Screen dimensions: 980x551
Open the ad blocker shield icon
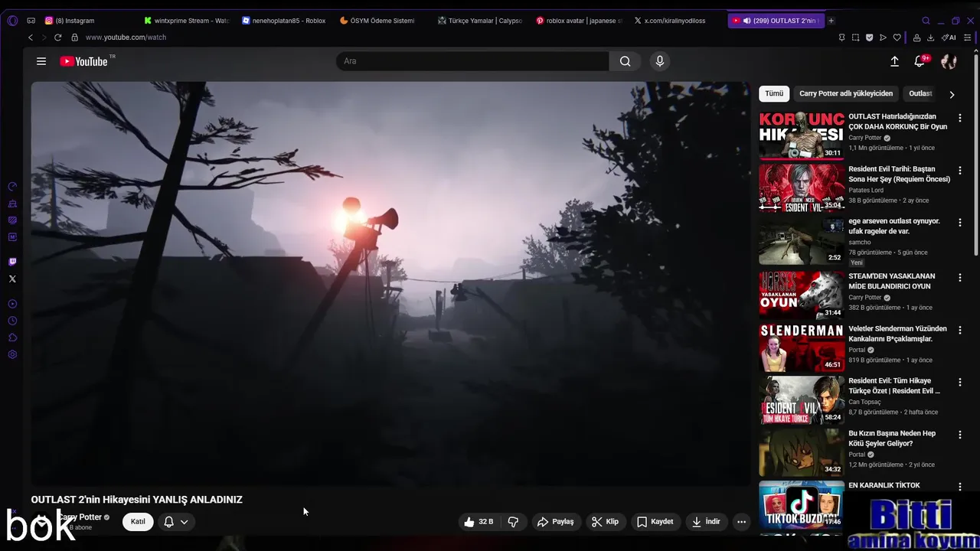869,37
